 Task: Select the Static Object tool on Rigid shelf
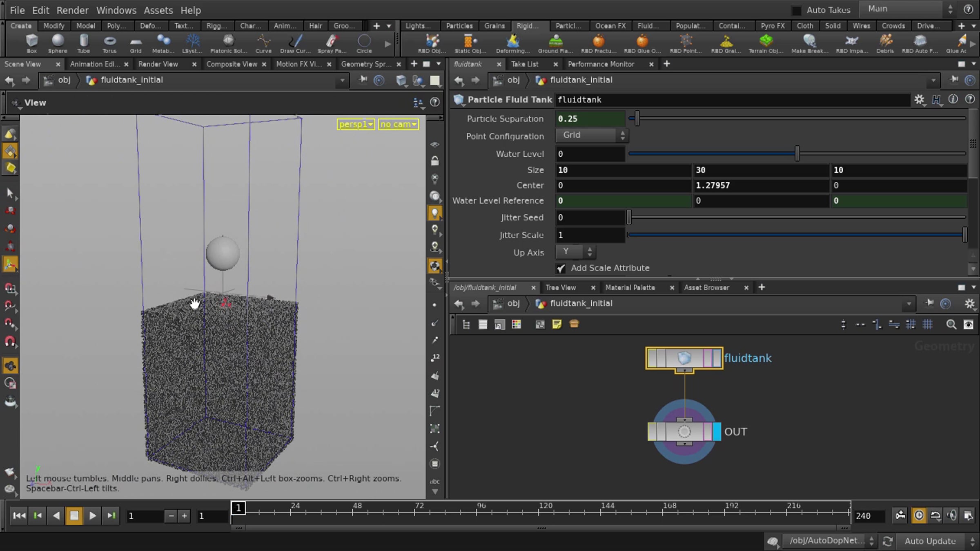(469, 43)
